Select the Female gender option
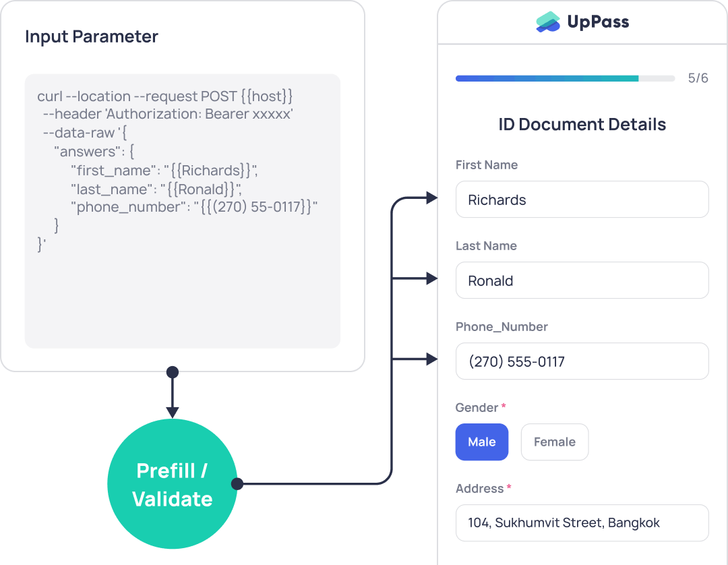 pos(555,442)
